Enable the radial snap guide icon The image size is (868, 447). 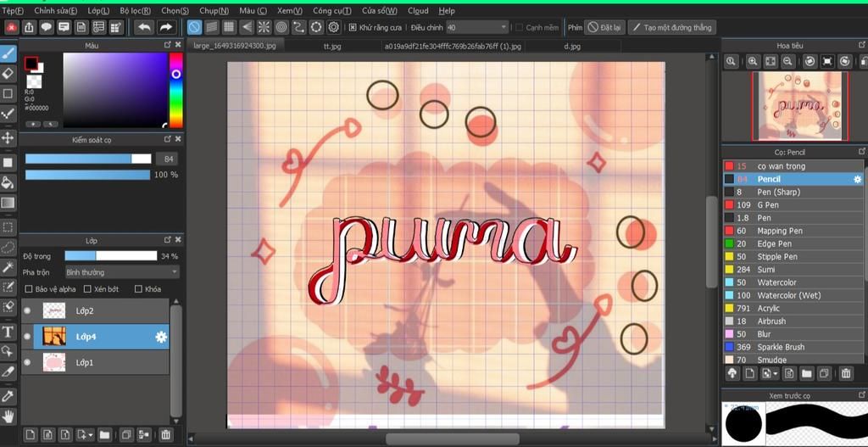[x=264, y=27]
